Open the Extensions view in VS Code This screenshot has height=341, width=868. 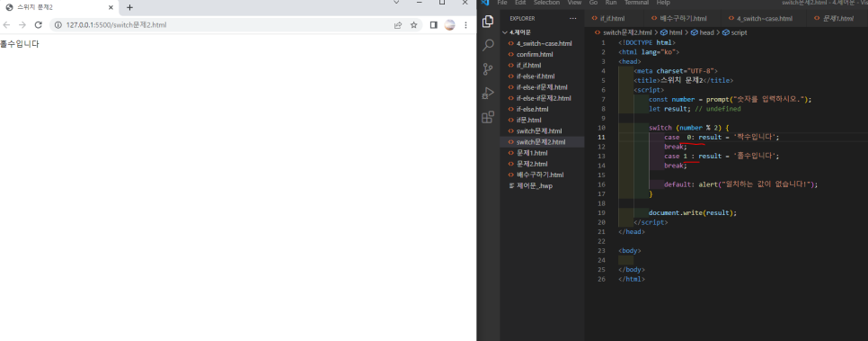[488, 117]
